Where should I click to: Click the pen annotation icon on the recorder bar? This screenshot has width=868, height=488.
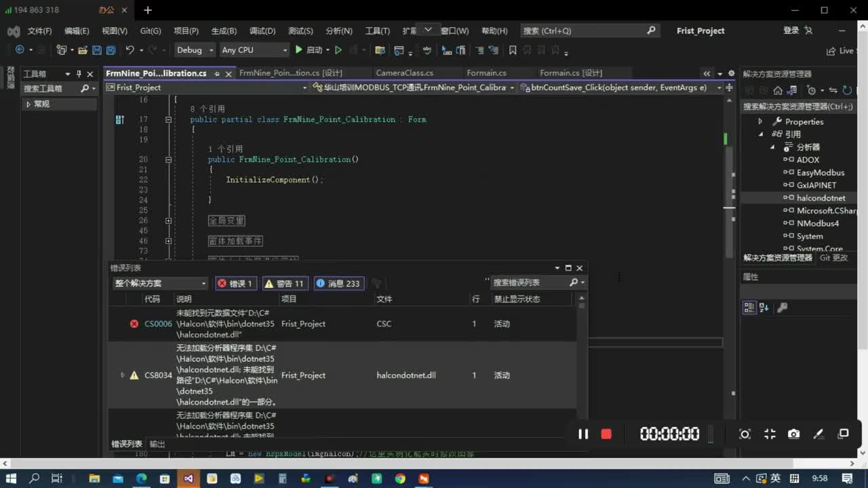pos(818,434)
